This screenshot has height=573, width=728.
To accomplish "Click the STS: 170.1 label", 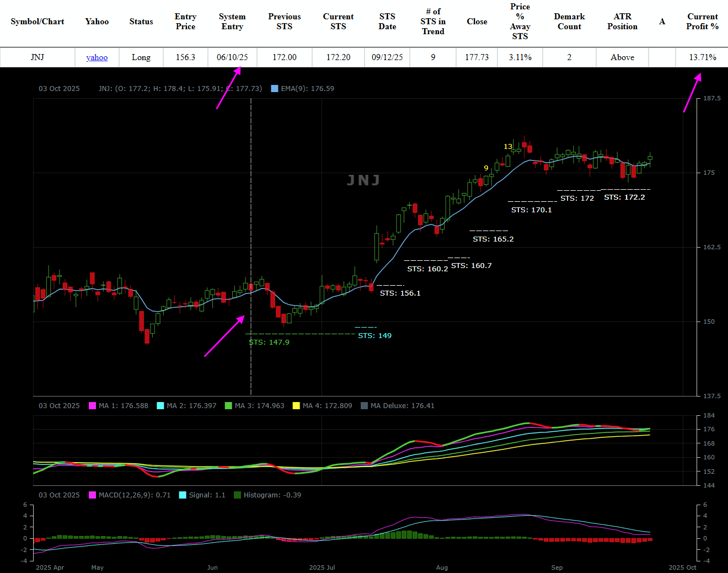I will pyautogui.click(x=532, y=210).
